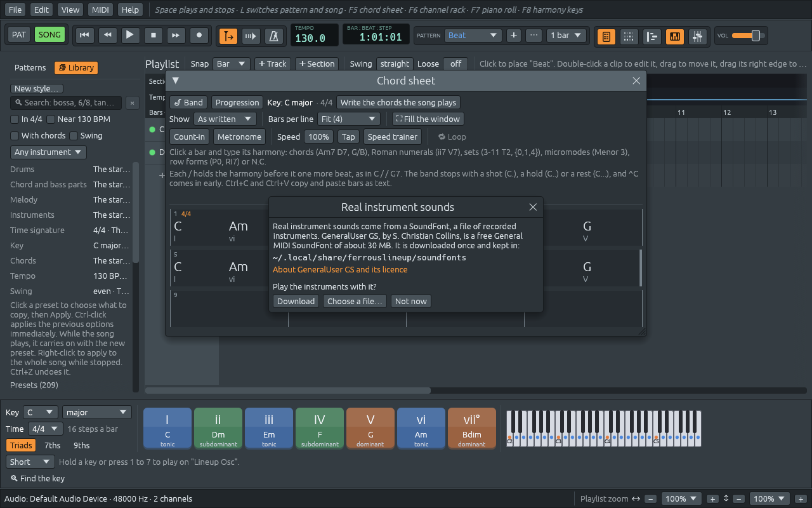
Task: Click the fast-forward transport button
Action: click(x=176, y=36)
